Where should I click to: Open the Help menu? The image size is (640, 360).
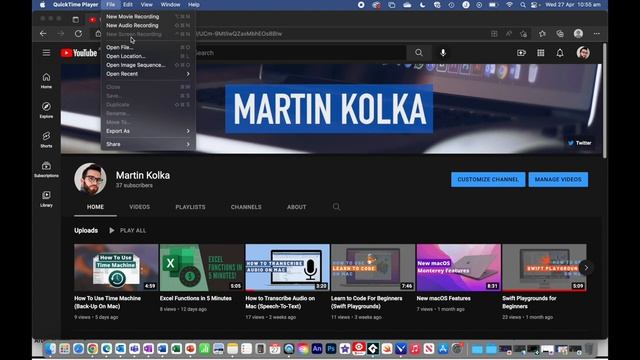point(194,5)
